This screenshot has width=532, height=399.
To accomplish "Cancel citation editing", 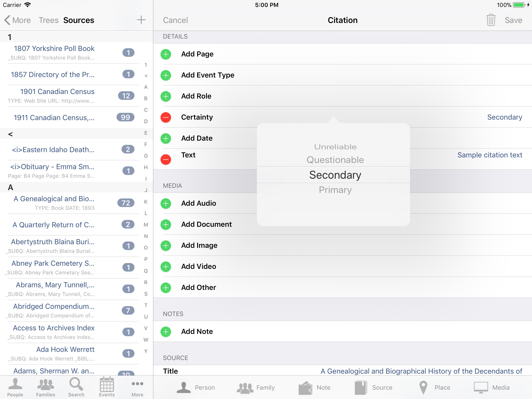I will [x=175, y=20].
